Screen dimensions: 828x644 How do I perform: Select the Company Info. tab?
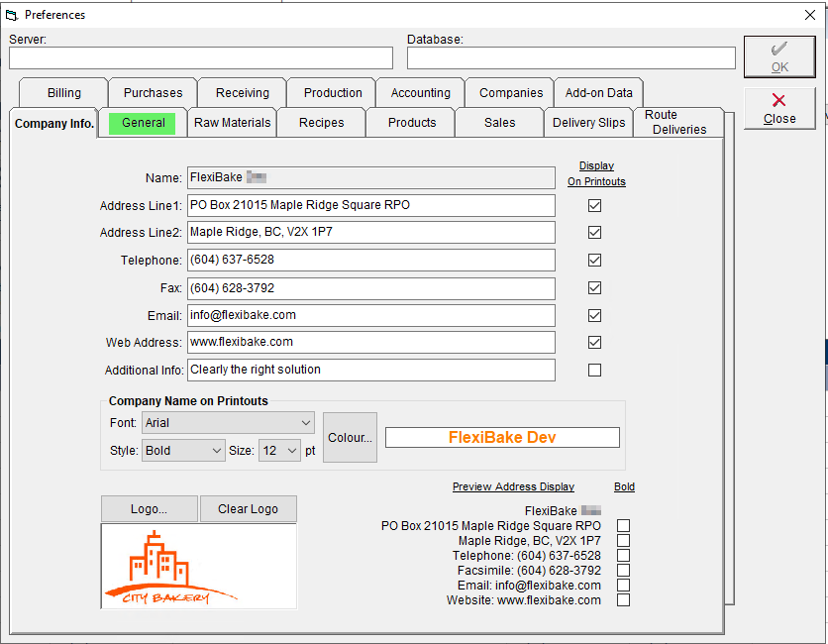pos(53,124)
